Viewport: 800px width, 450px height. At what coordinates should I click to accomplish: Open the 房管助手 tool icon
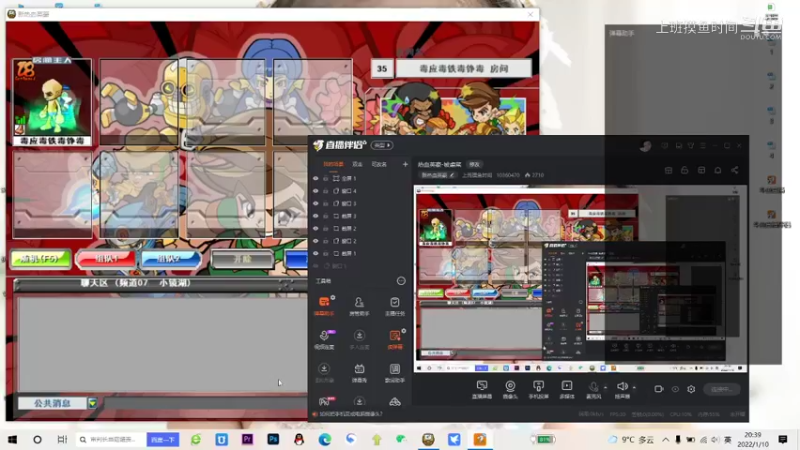click(359, 306)
